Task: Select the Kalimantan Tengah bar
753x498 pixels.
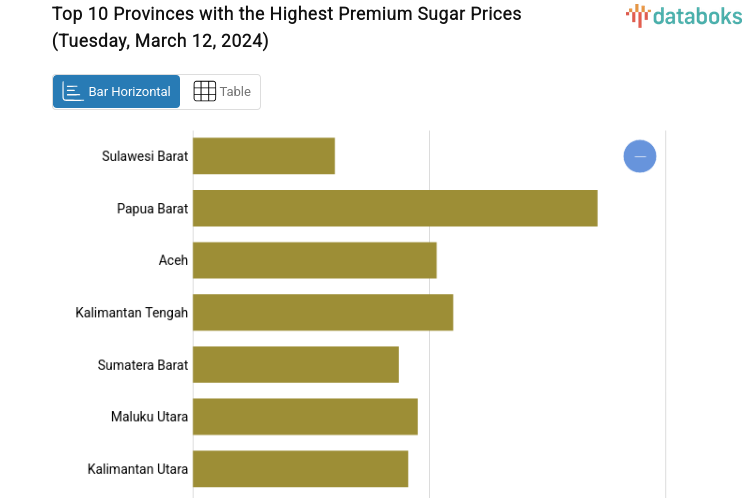Action: (x=323, y=312)
